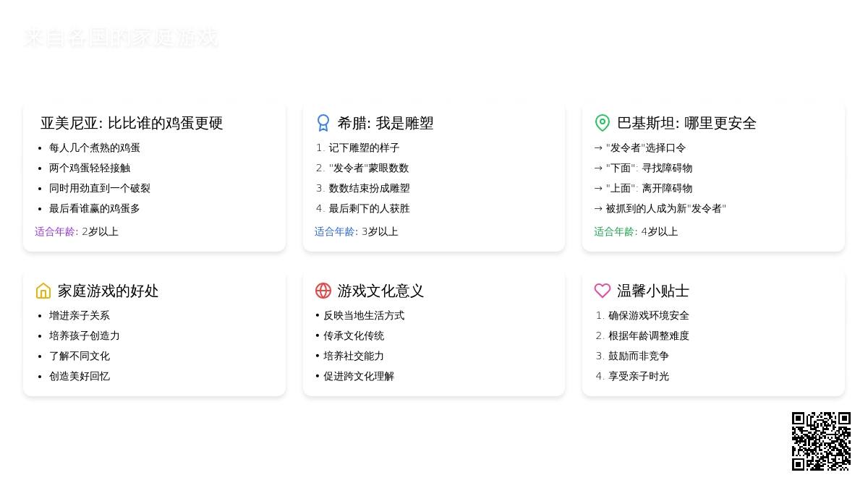
Task: Click the bullet 传承文化传统
Action: point(349,335)
